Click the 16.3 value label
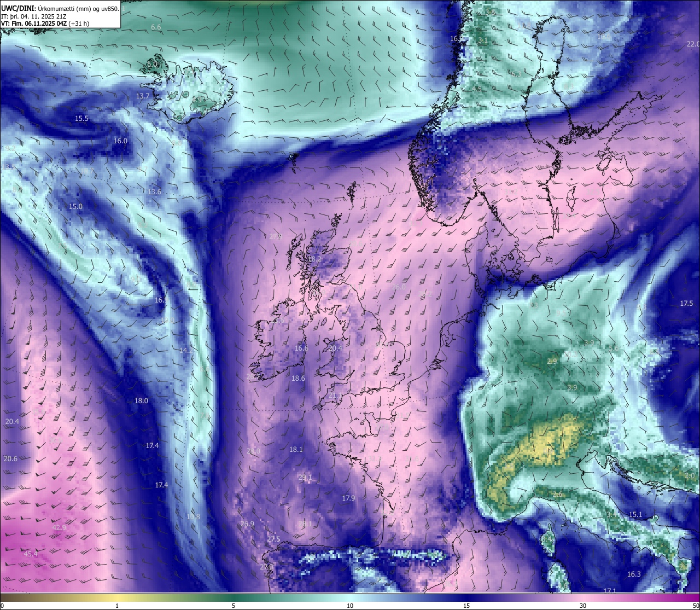Image resolution: width=700 pixels, height=610 pixels. click(634, 574)
